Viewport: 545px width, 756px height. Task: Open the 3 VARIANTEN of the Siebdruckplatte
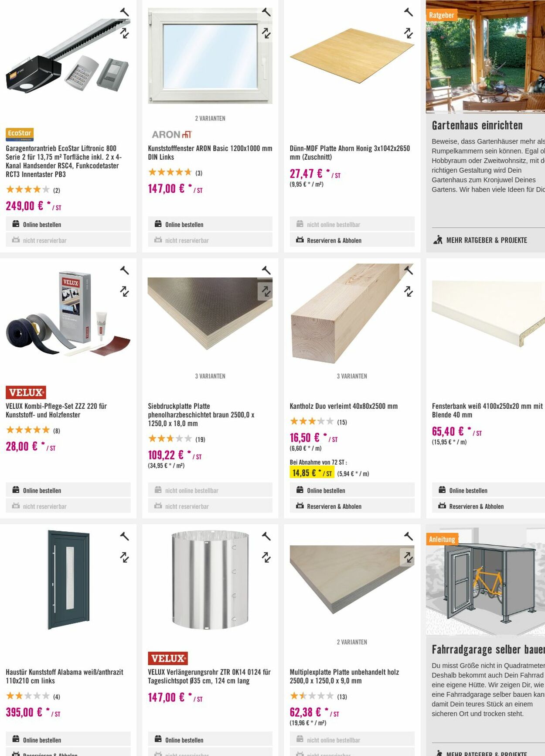coord(211,375)
